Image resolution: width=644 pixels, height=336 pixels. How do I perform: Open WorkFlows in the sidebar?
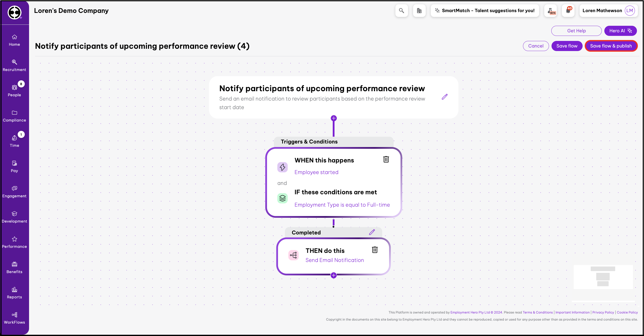coord(14,318)
